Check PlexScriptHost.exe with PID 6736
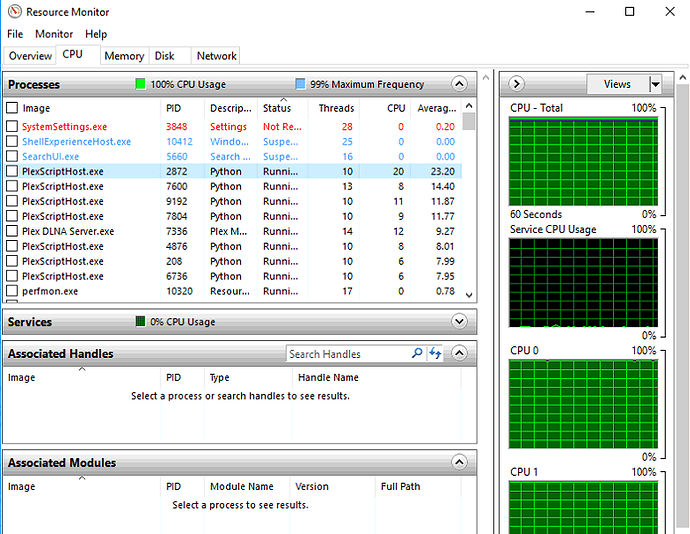Image resolution: width=690 pixels, height=534 pixels. pos(12,276)
